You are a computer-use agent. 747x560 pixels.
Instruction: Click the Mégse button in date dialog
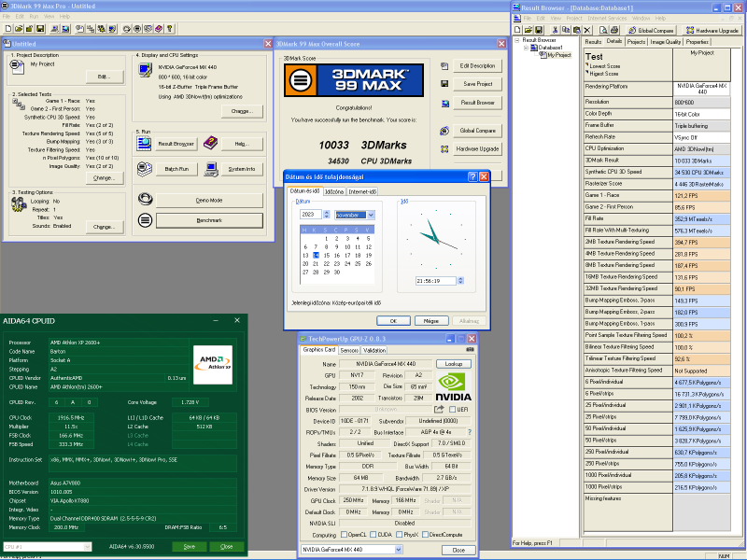[430, 321]
